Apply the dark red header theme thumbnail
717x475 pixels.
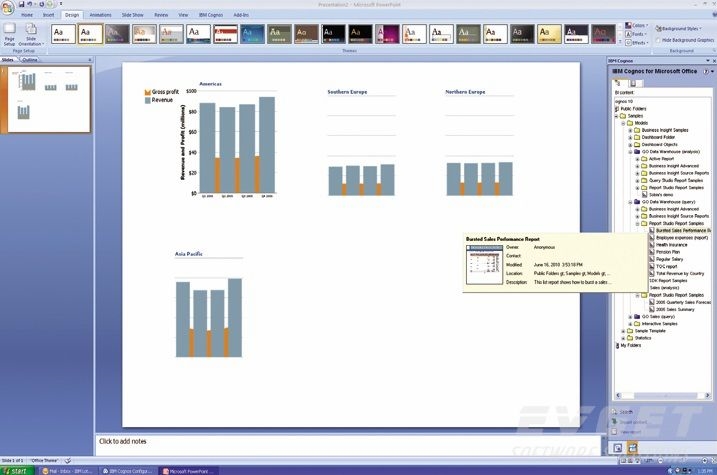click(225, 34)
